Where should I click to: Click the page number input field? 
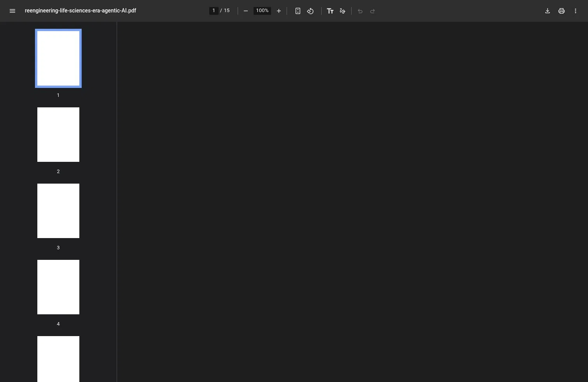pyautogui.click(x=213, y=11)
